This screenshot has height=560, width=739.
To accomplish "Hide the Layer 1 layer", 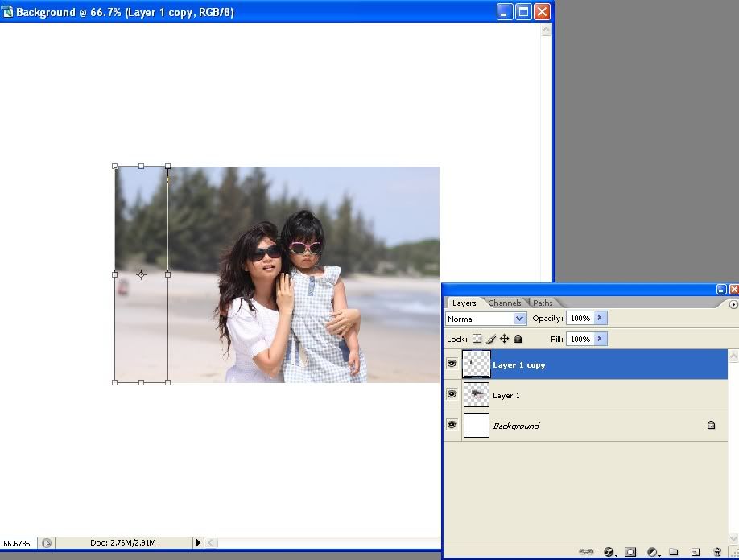I will coord(452,394).
